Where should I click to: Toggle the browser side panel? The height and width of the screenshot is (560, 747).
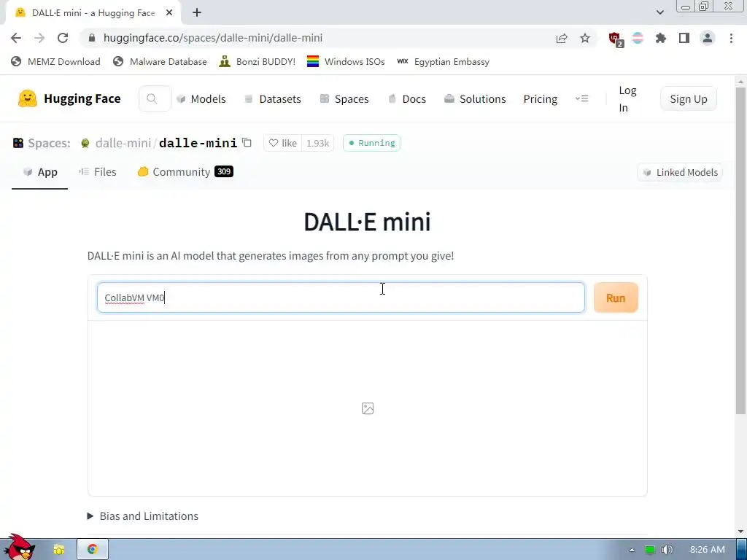click(684, 38)
